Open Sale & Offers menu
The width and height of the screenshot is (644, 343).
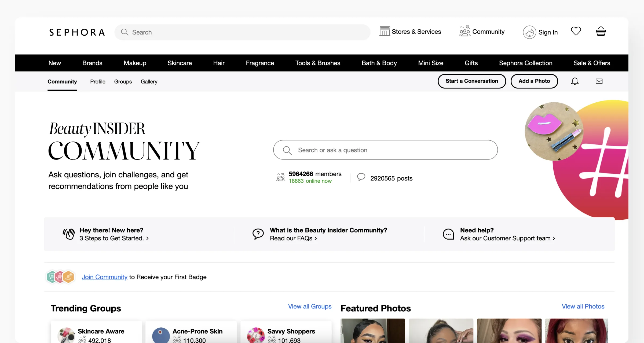coord(592,63)
